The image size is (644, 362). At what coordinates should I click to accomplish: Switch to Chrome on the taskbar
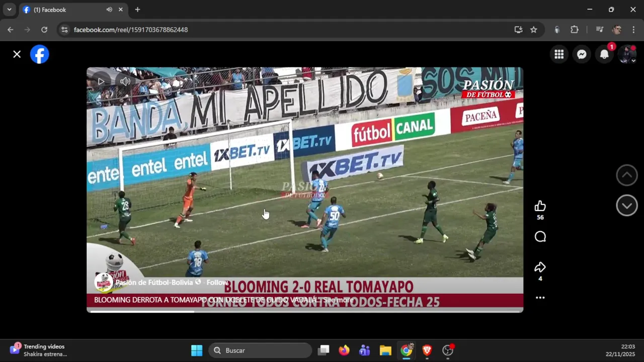coord(407,350)
